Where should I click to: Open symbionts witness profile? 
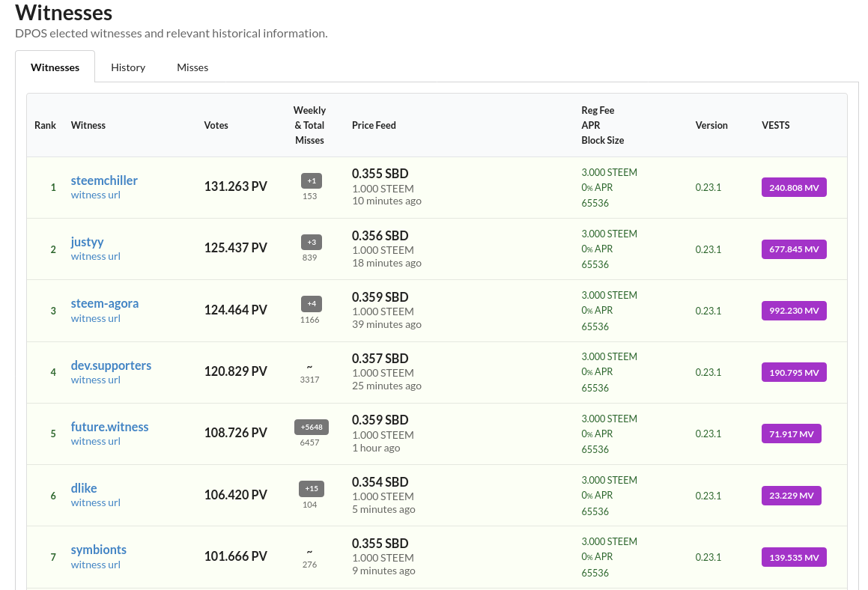pos(99,550)
